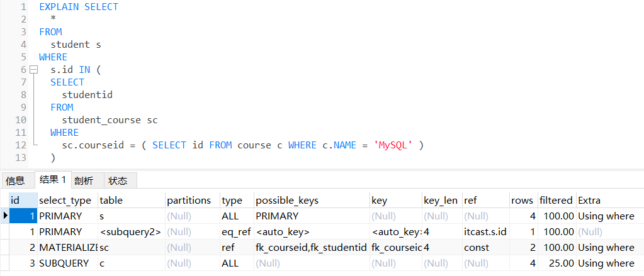644x276 pixels.
Task: Collapse the code fold at line 6
Action: pyautogui.click(x=33, y=70)
